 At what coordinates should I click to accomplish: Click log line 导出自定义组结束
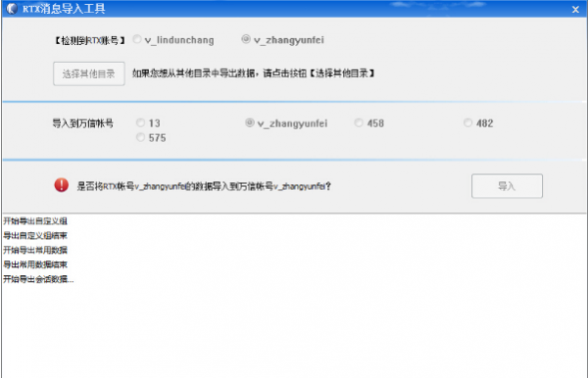pyautogui.click(x=35, y=236)
